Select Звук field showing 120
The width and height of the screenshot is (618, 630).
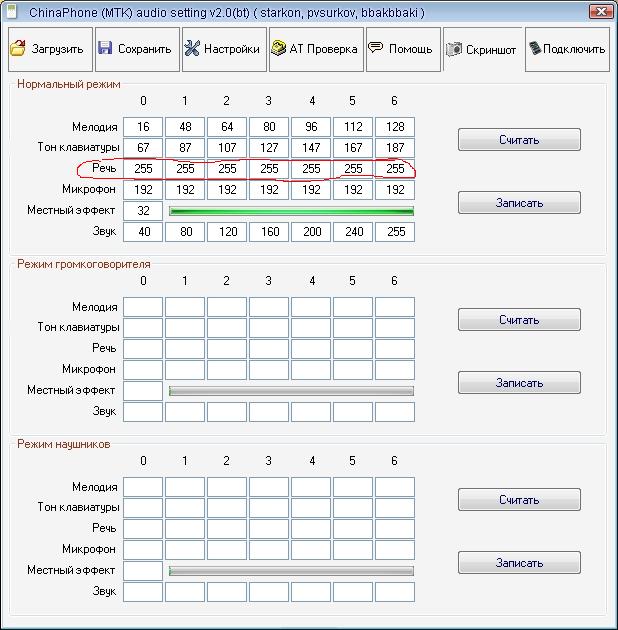pyautogui.click(x=227, y=232)
